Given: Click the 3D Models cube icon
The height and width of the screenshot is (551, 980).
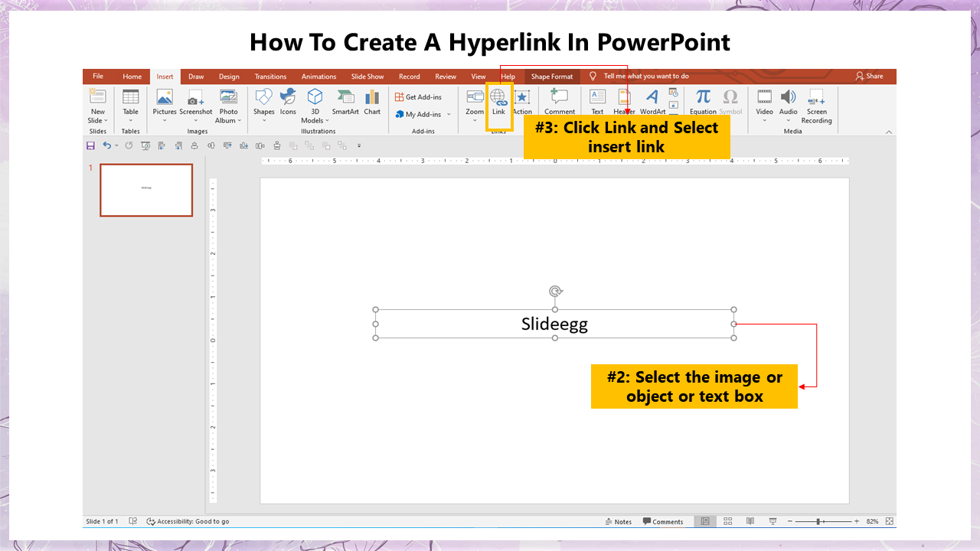Looking at the screenshot, I should (315, 97).
